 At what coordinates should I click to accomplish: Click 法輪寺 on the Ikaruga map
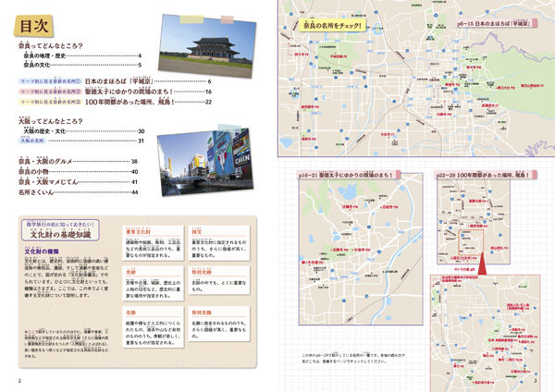350,206
